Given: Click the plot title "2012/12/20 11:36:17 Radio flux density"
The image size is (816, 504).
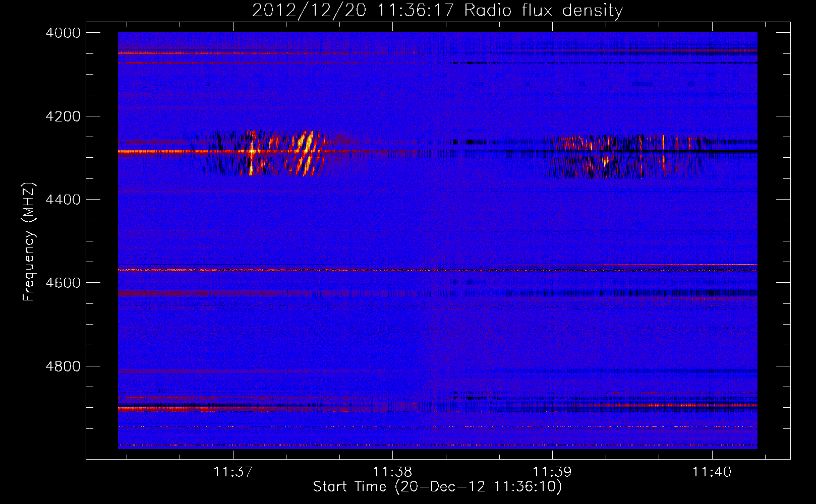Looking at the screenshot, I should [437, 10].
